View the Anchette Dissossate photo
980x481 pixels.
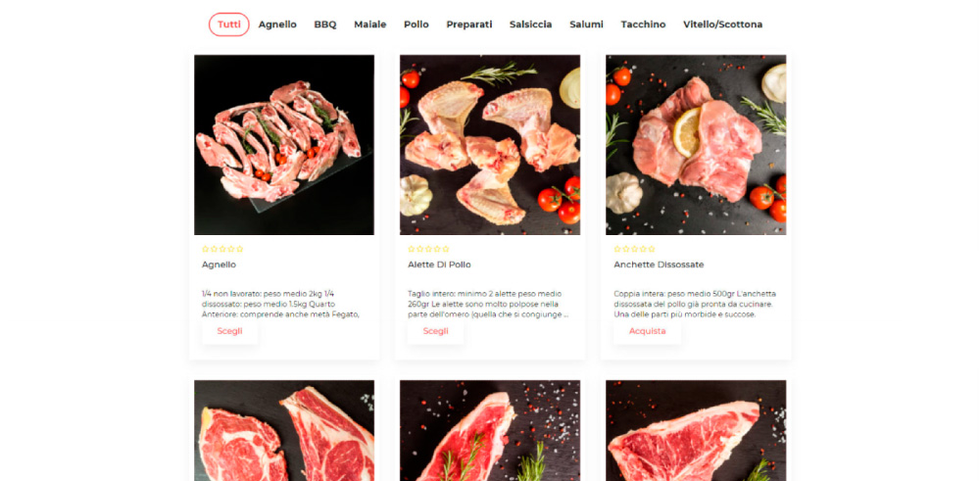(696, 145)
